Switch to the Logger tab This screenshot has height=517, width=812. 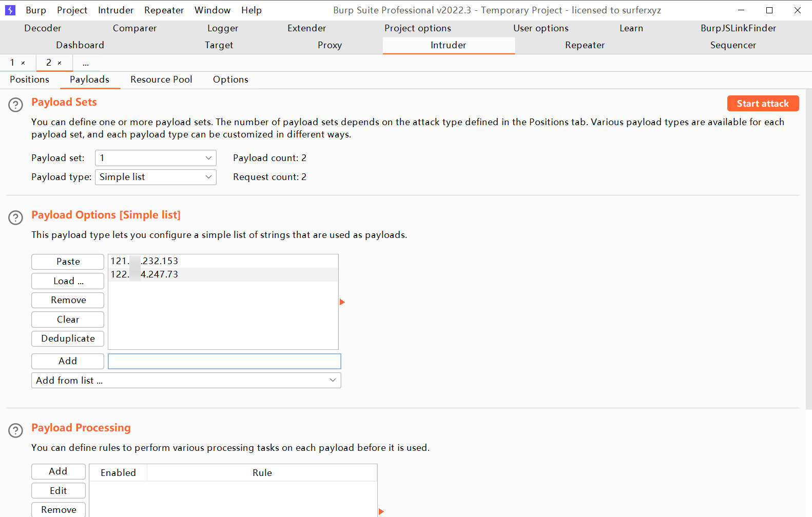pos(223,28)
